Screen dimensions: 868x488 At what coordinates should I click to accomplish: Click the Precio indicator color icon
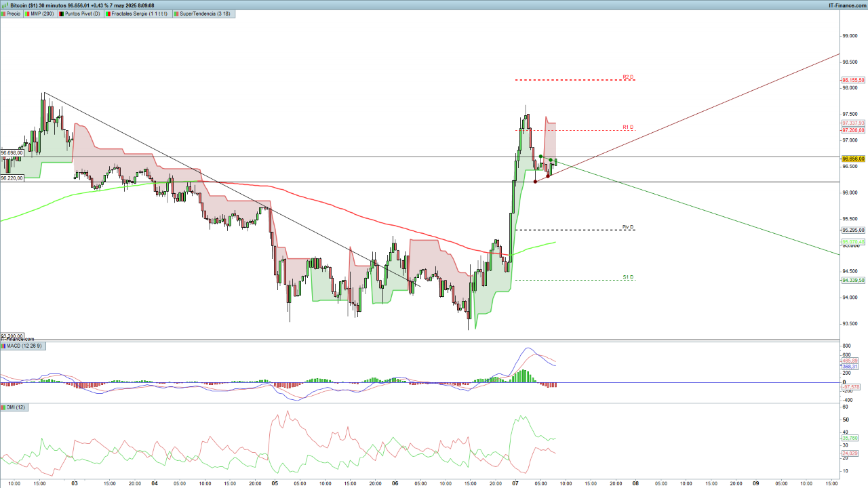coord(3,14)
